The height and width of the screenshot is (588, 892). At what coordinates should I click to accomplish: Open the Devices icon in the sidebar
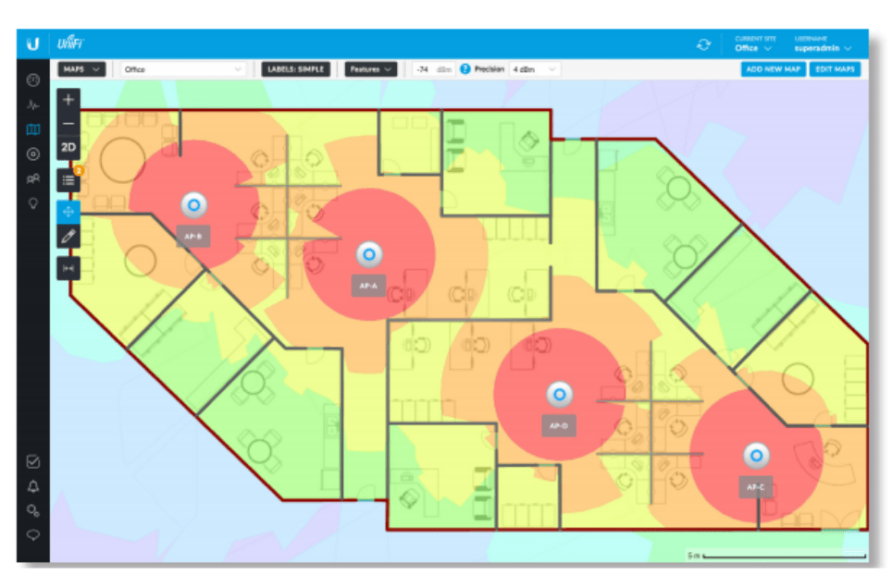point(33,153)
